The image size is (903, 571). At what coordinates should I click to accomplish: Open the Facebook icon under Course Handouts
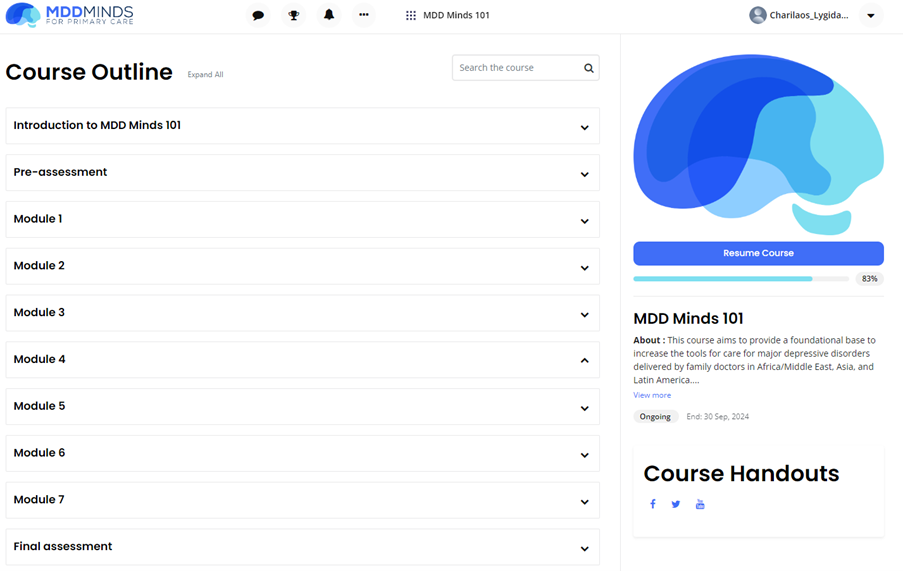(x=652, y=504)
